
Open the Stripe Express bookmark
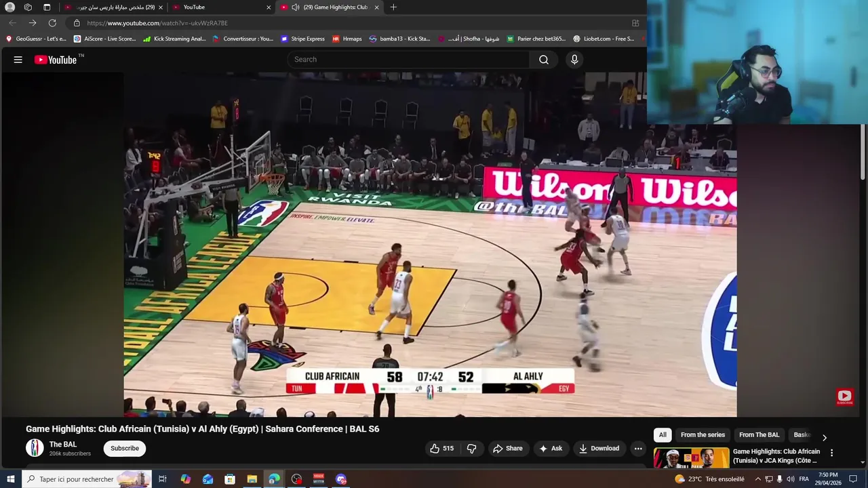pyautogui.click(x=302, y=39)
